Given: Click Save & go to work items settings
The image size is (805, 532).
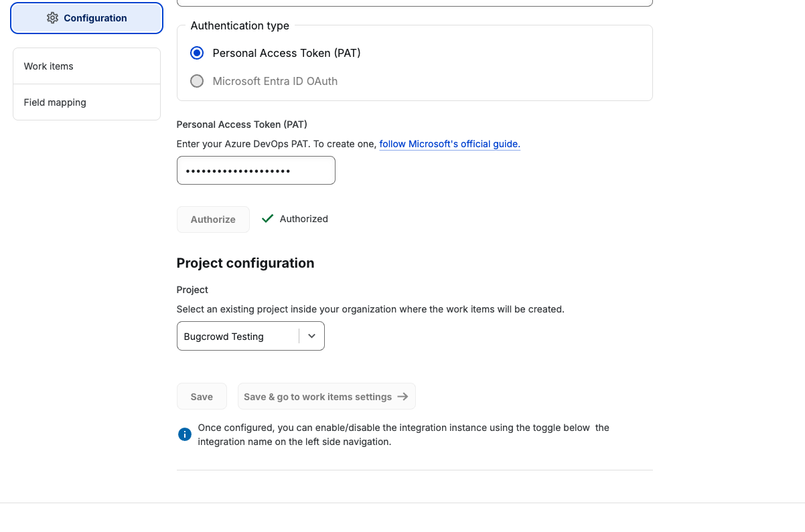Looking at the screenshot, I should coord(317,397).
